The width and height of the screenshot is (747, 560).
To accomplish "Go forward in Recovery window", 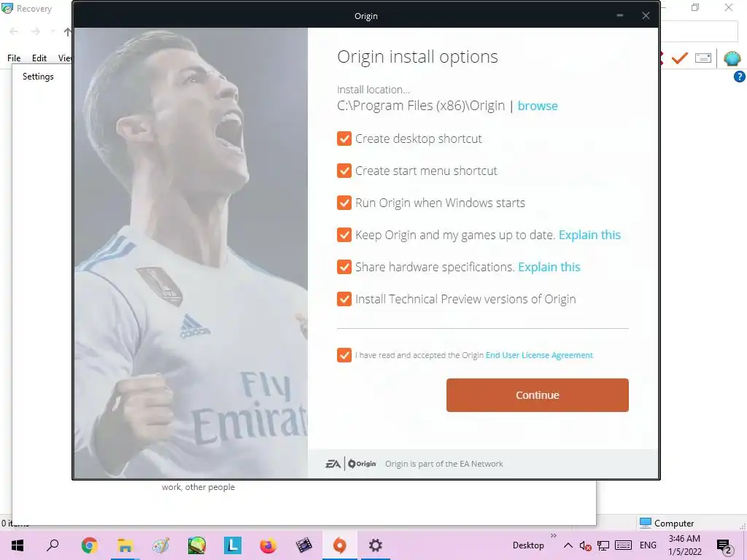I will (36, 32).
